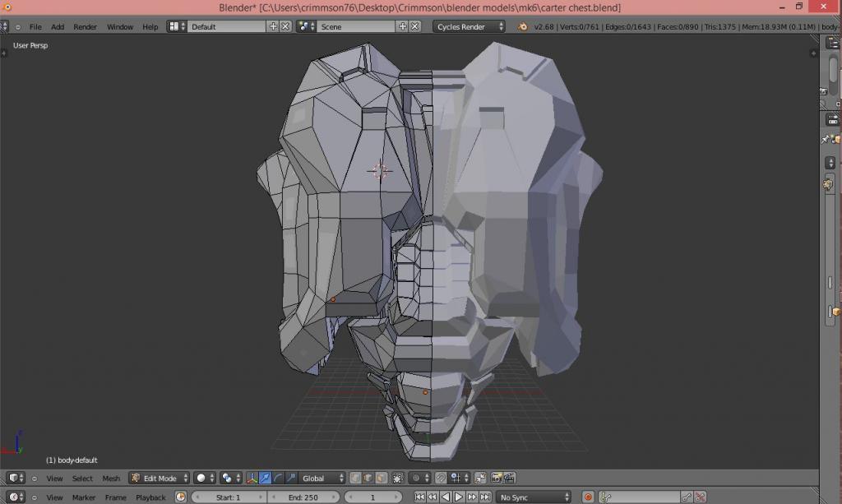Image resolution: width=842 pixels, height=504 pixels.
Task: Click the Blender logo in info header
Action: [x=522, y=26]
